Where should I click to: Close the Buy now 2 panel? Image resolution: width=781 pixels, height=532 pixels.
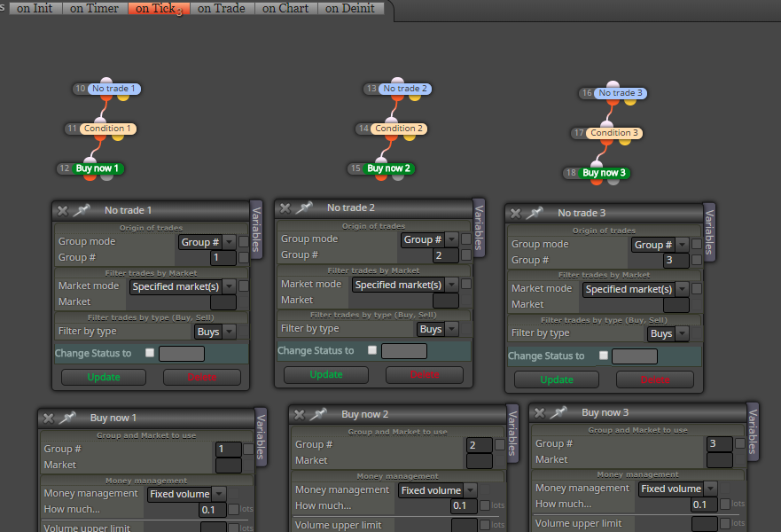[300, 414]
